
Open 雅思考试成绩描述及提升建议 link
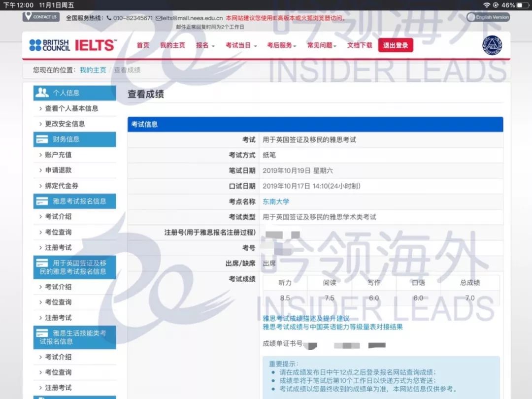click(x=306, y=319)
